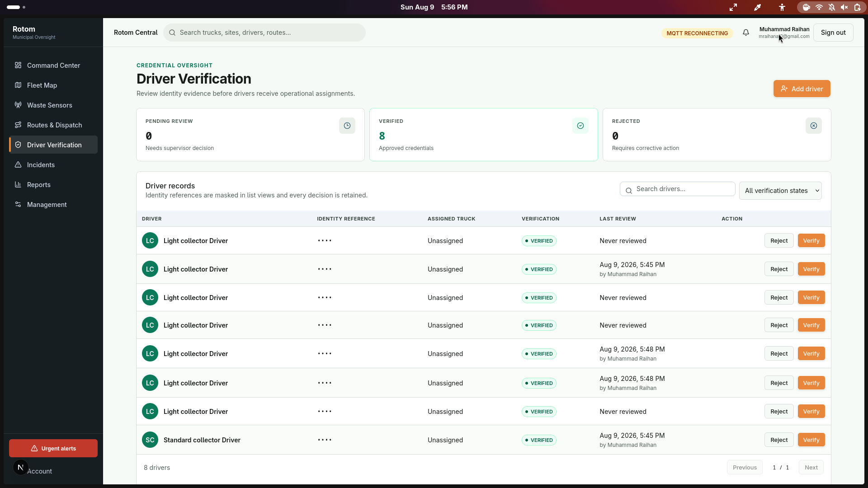
Task: Focus the global trucks and sites search field
Action: coord(264,33)
